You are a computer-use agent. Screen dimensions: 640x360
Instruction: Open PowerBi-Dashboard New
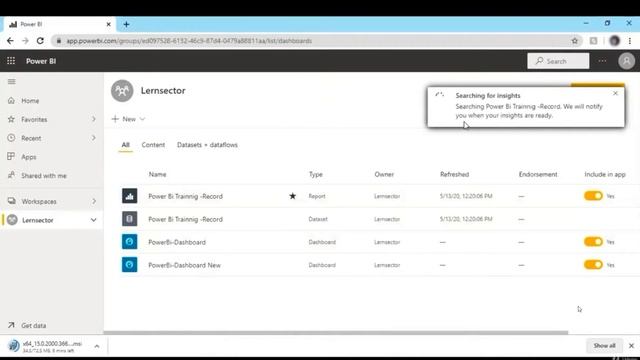tap(184, 265)
